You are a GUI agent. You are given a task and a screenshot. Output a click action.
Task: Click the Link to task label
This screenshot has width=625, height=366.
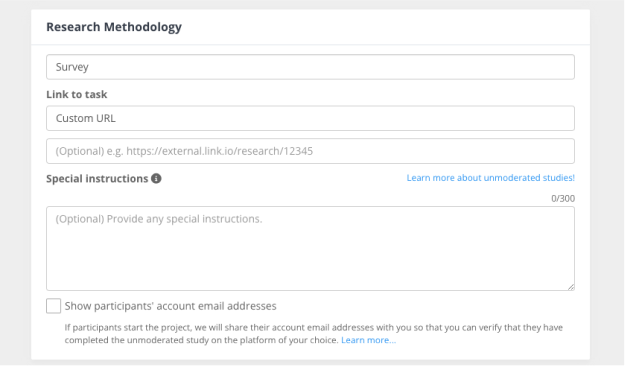tap(77, 94)
